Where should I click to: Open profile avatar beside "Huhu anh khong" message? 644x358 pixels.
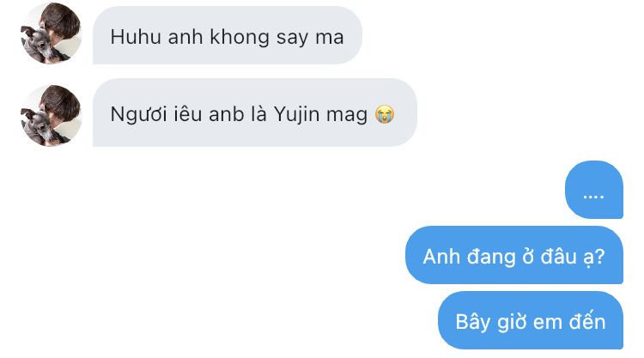coord(51,33)
